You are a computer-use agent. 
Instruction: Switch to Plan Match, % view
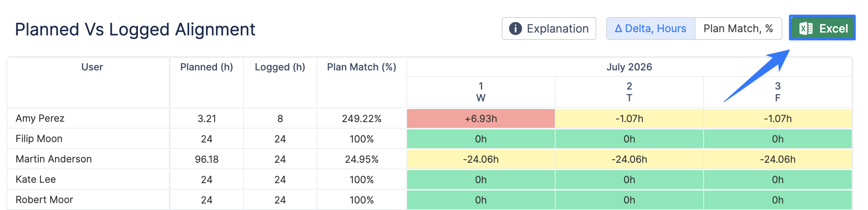[x=738, y=28]
